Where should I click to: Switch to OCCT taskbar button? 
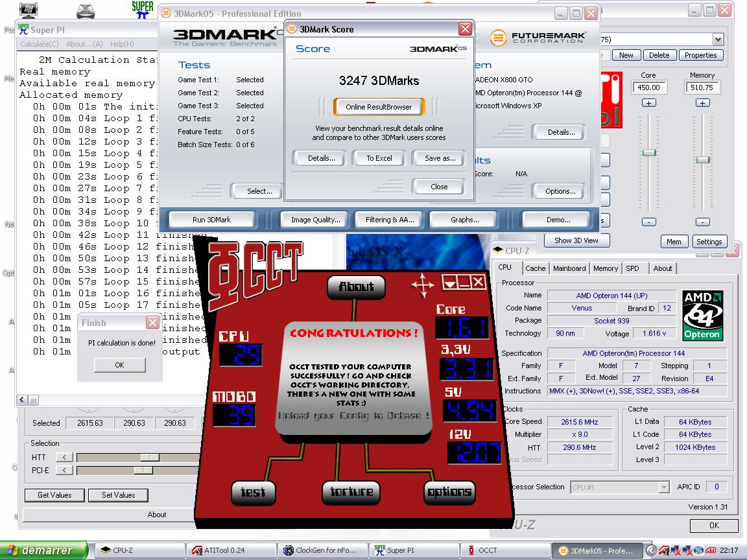point(506,550)
